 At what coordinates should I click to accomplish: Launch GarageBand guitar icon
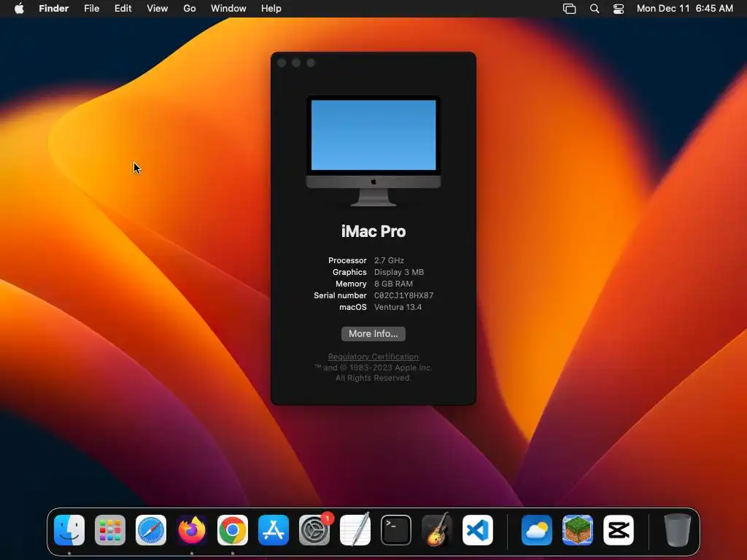[437, 529]
